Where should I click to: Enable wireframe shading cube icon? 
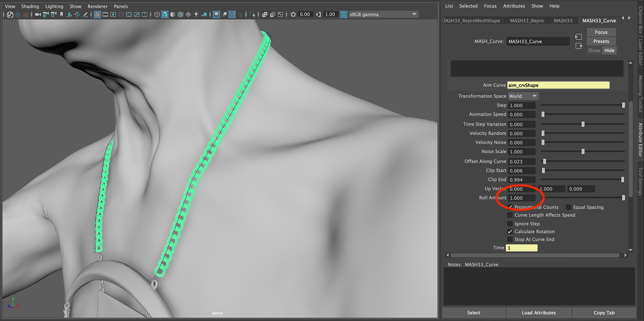coord(157,14)
